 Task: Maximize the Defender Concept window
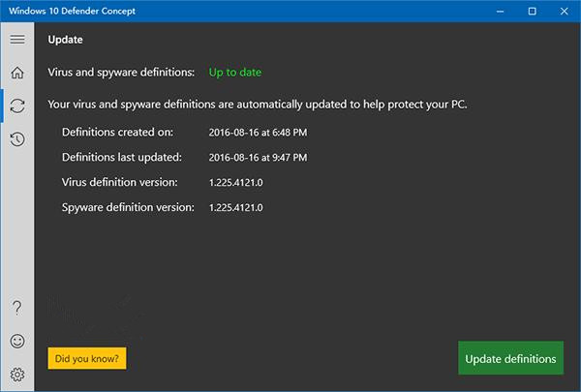(x=532, y=11)
